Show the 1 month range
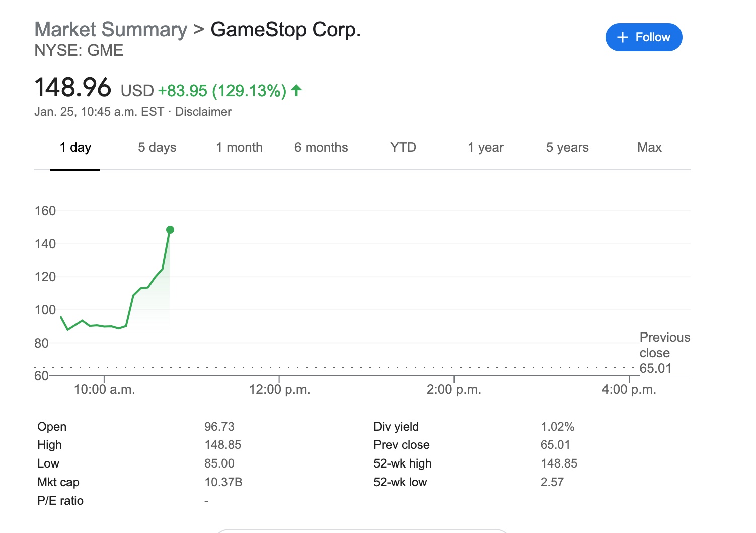The width and height of the screenshot is (756, 533). pyautogui.click(x=239, y=148)
